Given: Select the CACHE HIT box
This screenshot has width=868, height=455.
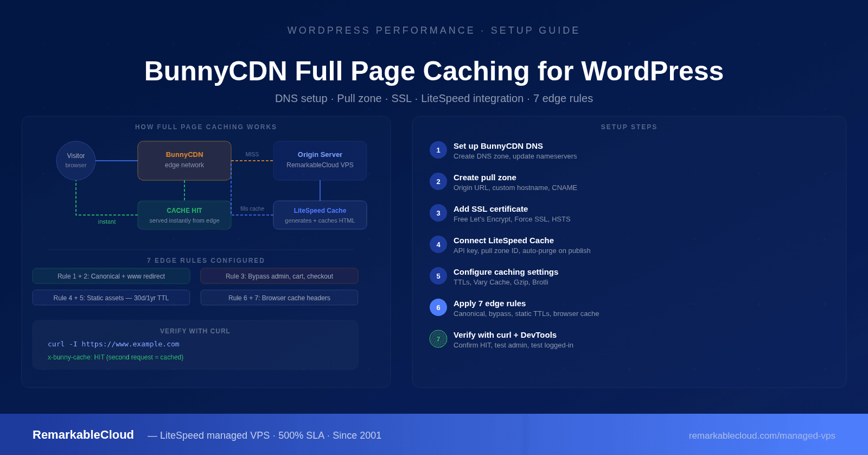Looking at the screenshot, I should pos(184,215).
